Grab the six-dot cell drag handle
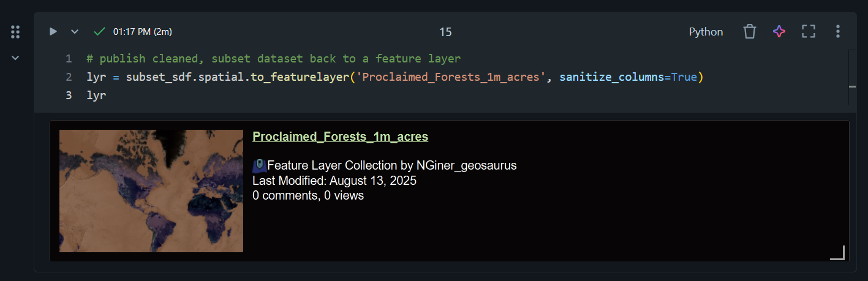 pos(16,32)
